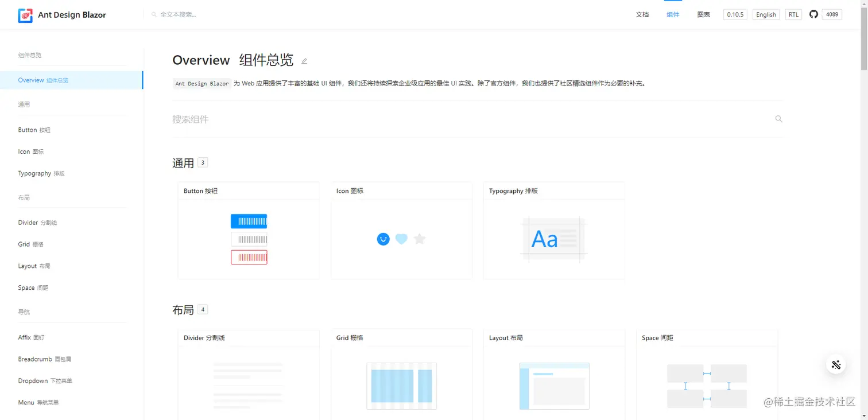The height and width of the screenshot is (420, 868).
Task: Open the 0.10.5 version dropdown
Action: point(735,14)
